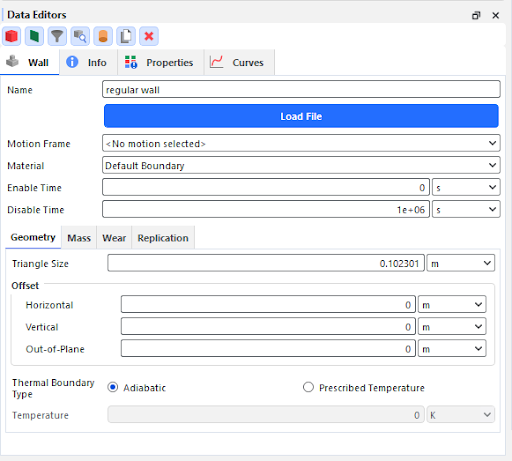Click the funnel filter icon

(x=57, y=36)
